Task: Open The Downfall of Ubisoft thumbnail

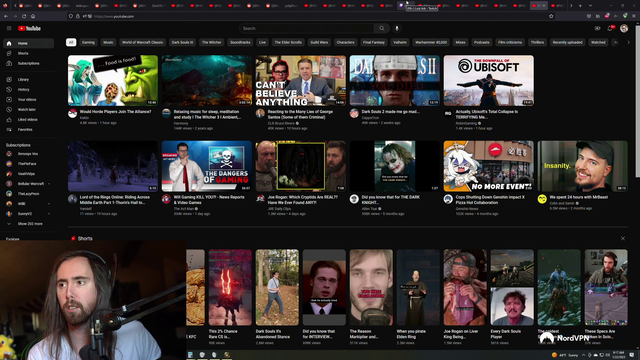Action: click(x=489, y=81)
